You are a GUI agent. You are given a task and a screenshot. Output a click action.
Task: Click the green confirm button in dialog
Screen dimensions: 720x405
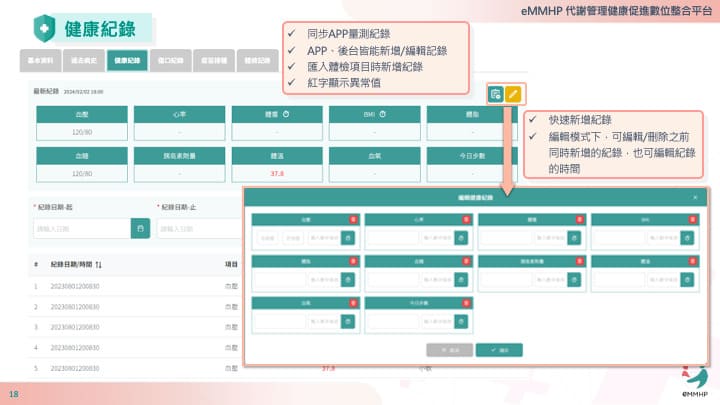coord(499,350)
